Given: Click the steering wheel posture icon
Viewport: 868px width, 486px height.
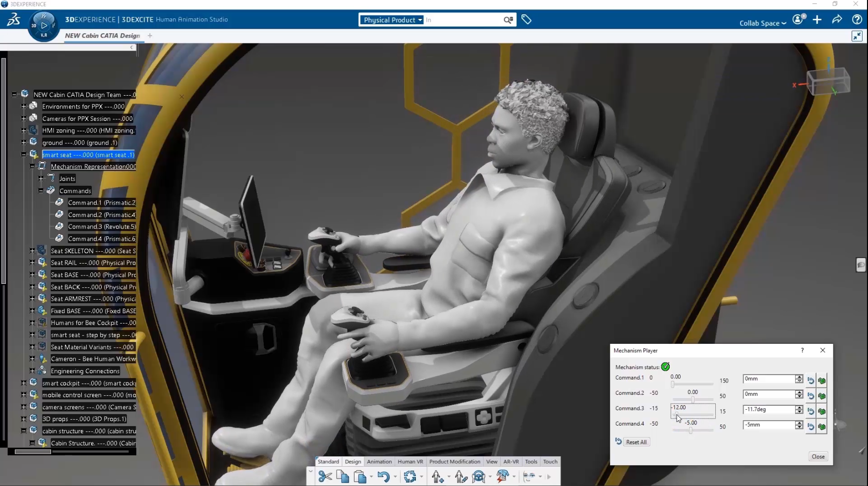Looking at the screenshot, I should 479,477.
